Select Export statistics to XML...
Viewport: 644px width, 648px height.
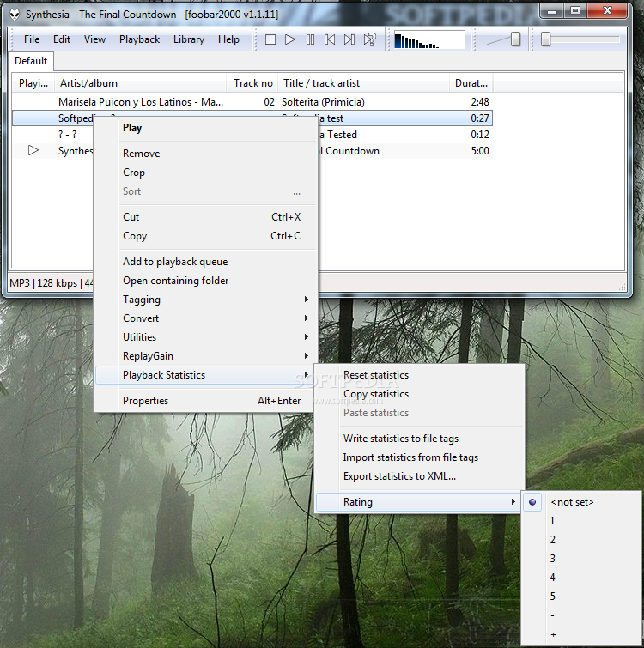[420, 477]
